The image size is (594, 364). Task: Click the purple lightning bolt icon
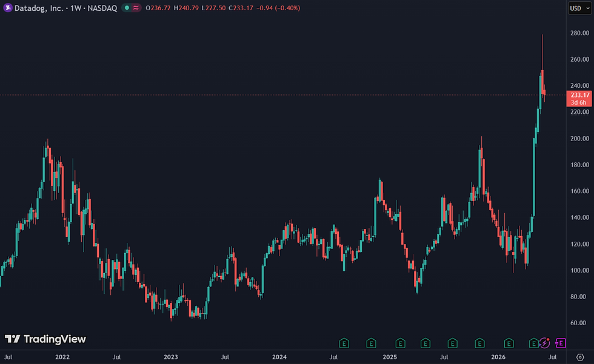click(x=545, y=343)
